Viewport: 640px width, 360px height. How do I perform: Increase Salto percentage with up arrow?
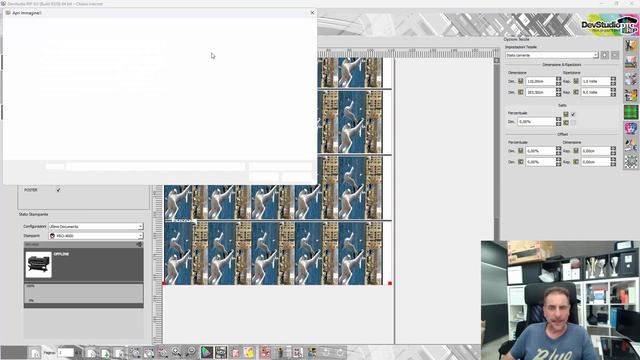pos(558,120)
